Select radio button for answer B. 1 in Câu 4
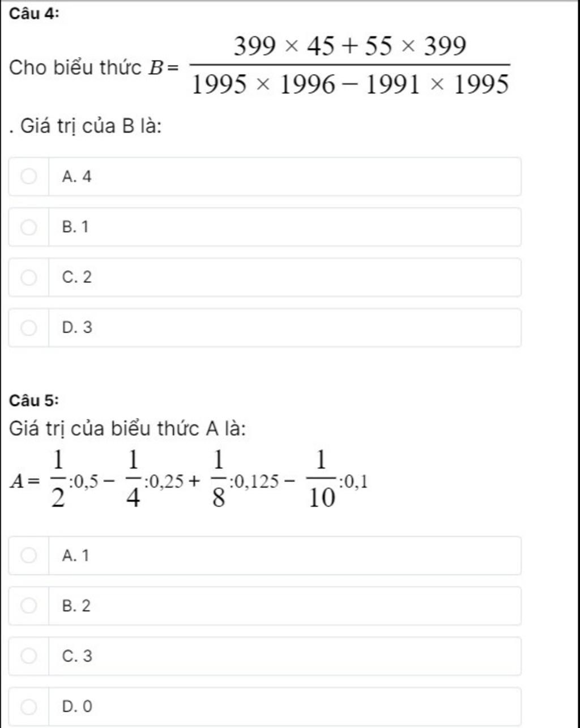This screenshot has height=728, width=580. click(x=28, y=227)
